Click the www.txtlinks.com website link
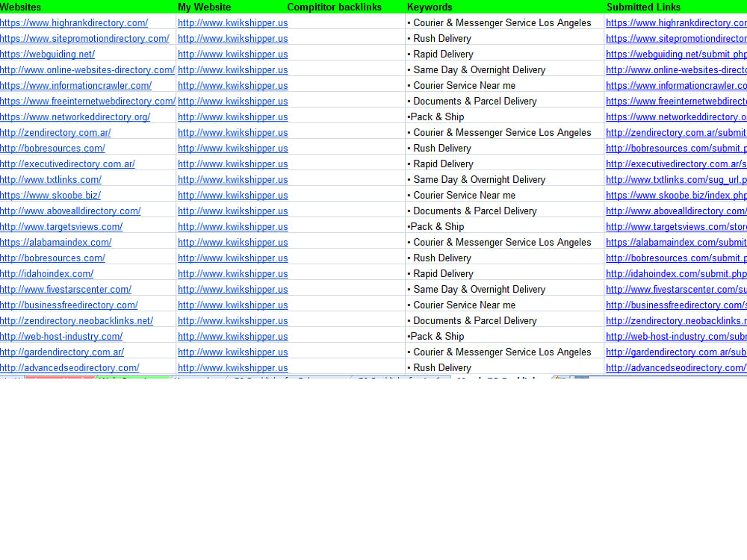The image size is (747, 560). tap(51, 180)
